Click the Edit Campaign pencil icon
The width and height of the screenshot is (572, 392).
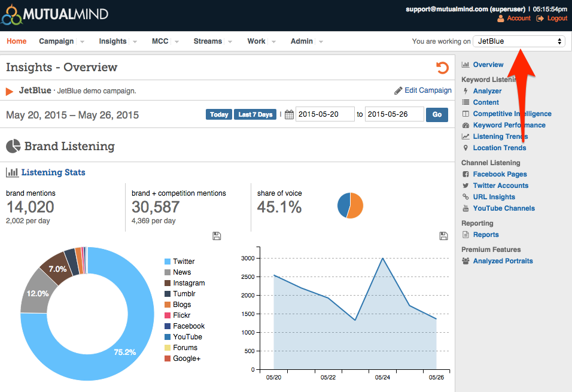pos(398,90)
